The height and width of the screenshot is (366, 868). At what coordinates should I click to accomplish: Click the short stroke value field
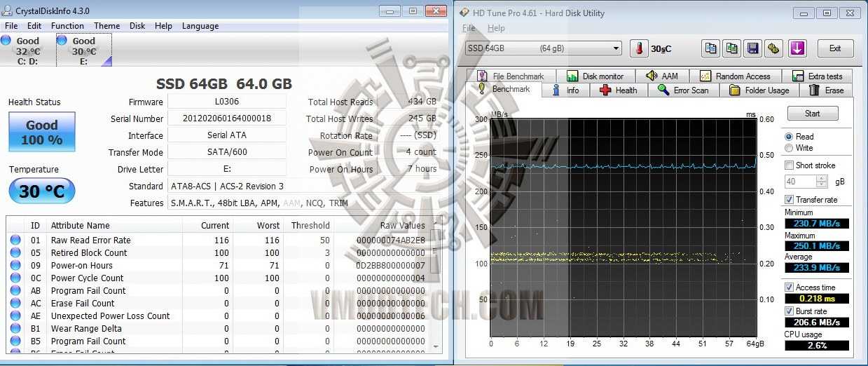tap(801, 182)
